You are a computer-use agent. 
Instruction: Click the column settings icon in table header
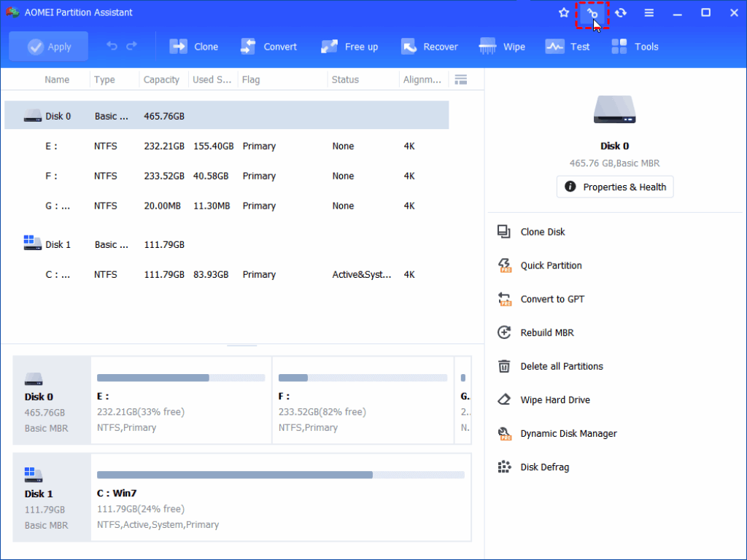[x=460, y=79]
